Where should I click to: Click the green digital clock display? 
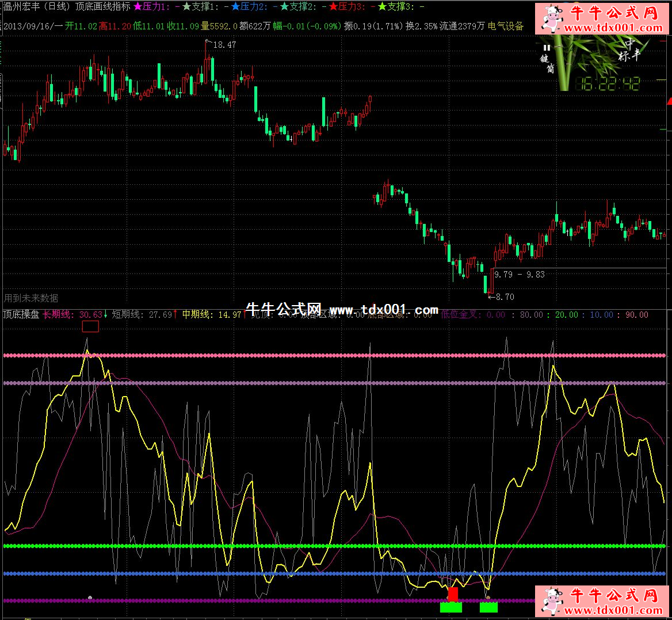click(x=608, y=84)
